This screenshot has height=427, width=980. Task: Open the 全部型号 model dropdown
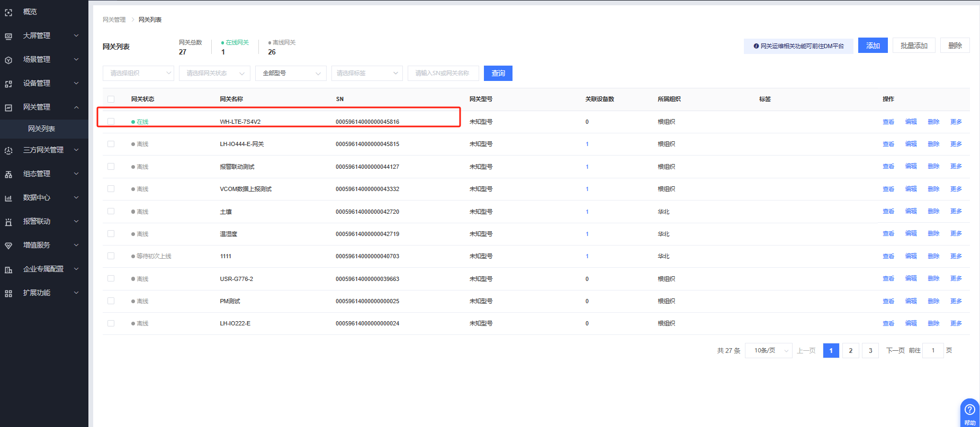291,73
